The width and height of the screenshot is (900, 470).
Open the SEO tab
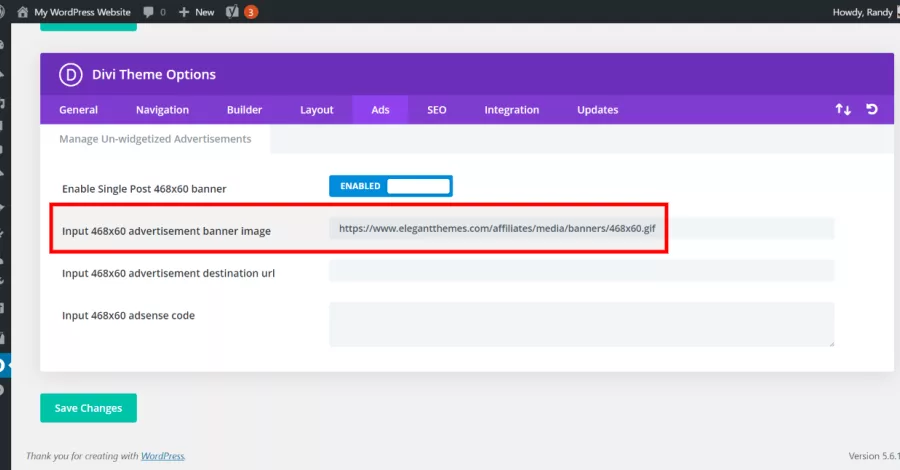pos(437,110)
